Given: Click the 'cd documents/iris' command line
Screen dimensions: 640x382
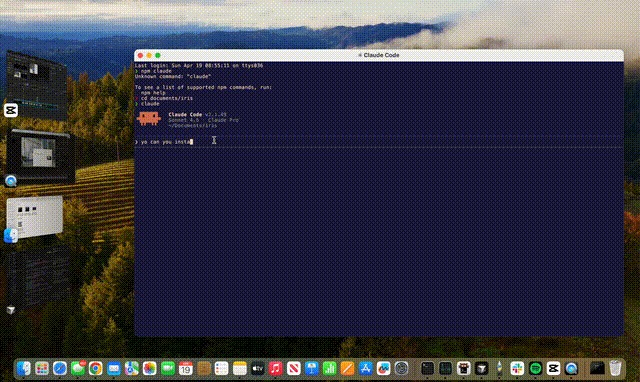Looking at the screenshot, I should (x=167, y=98).
